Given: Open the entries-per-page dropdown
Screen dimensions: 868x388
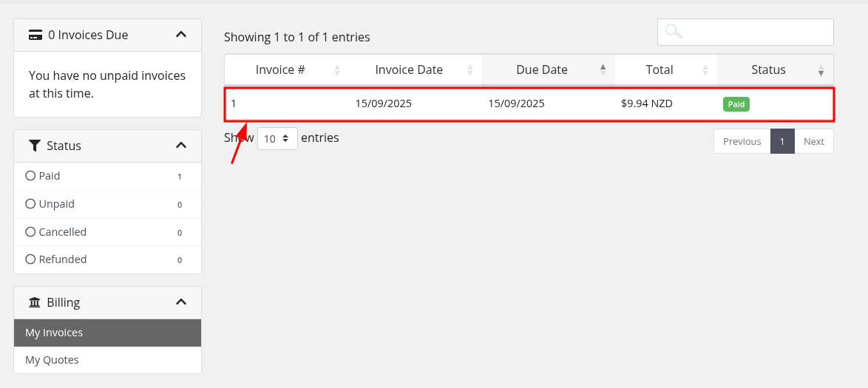Looking at the screenshot, I should pyautogui.click(x=277, y=139).
